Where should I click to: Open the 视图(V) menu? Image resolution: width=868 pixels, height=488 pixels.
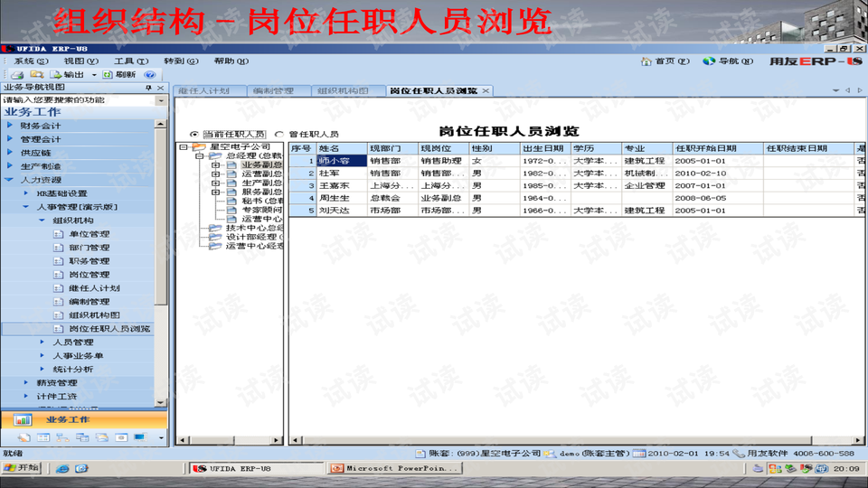point(80,61)
